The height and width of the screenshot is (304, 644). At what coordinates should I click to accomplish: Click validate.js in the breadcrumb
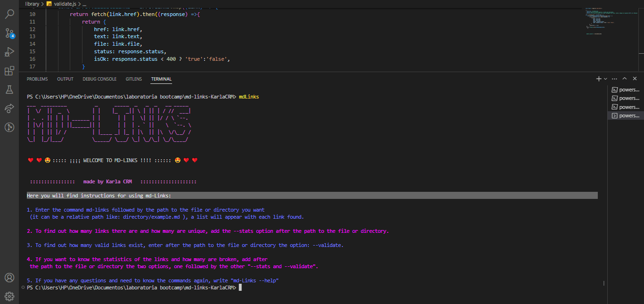[x=65, y=4]
